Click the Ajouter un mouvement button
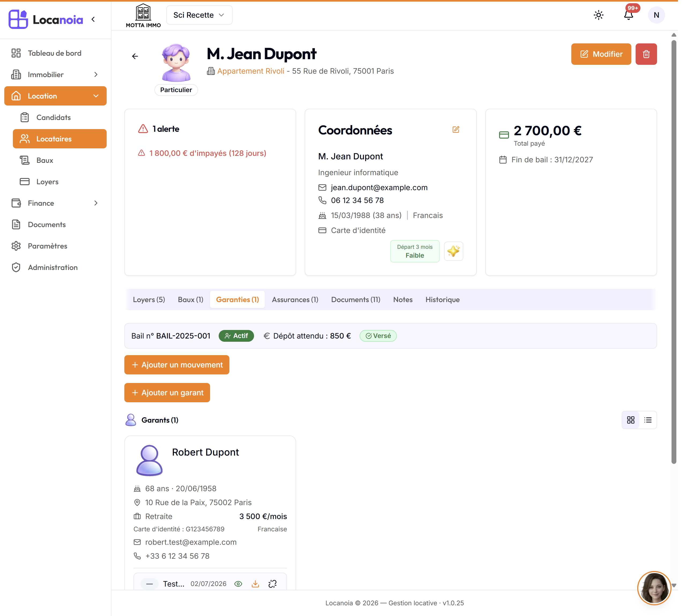Screen dimensions: 686x616 click(177, 365)
